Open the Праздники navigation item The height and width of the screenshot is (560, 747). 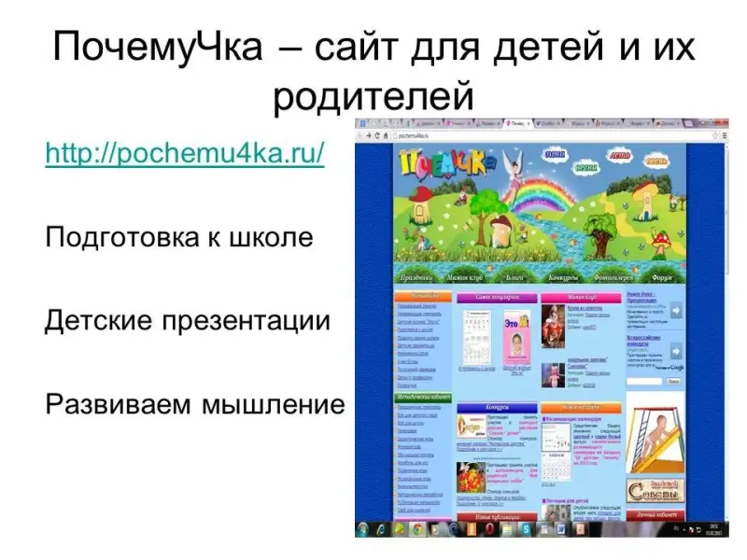point(416,277)
